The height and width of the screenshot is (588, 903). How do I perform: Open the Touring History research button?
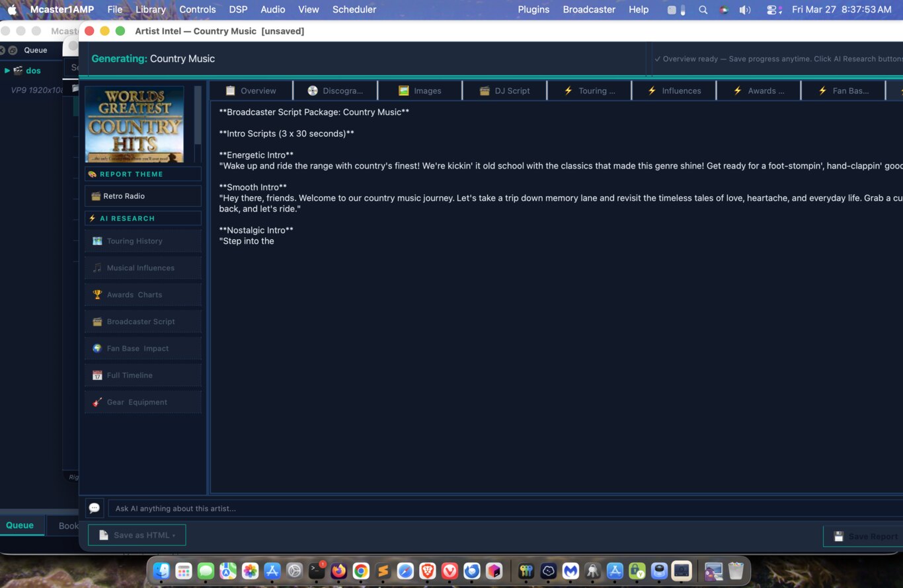(x=143, y=241)
